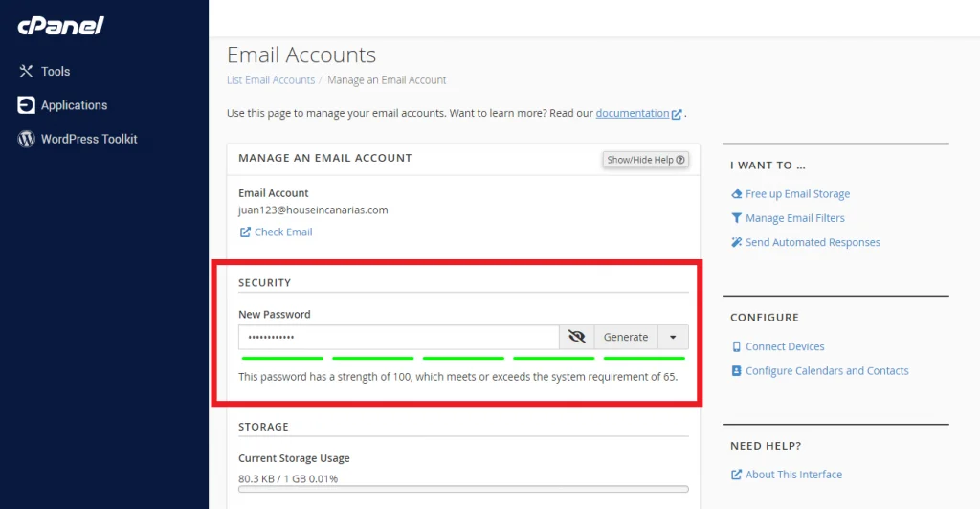Click the SECURITY section heading
Screen dimensions: 980x509
coord(264,283)
